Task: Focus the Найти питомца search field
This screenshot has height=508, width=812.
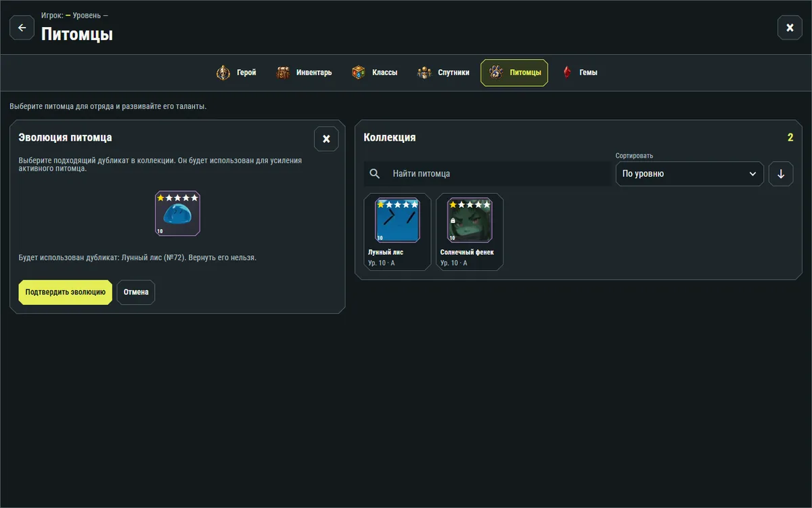Action: [487, 174]
